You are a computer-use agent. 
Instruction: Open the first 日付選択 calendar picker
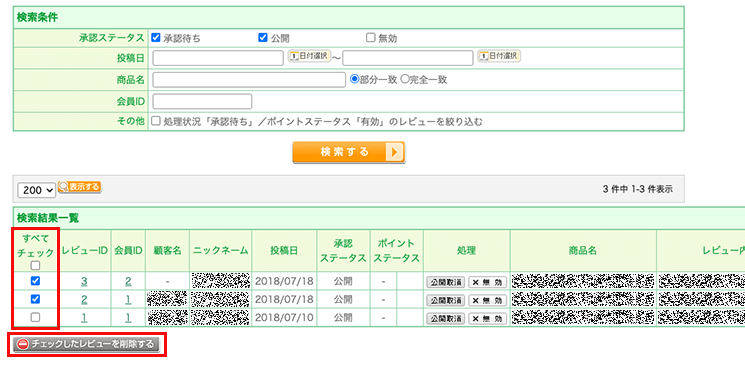click(309, 56)
